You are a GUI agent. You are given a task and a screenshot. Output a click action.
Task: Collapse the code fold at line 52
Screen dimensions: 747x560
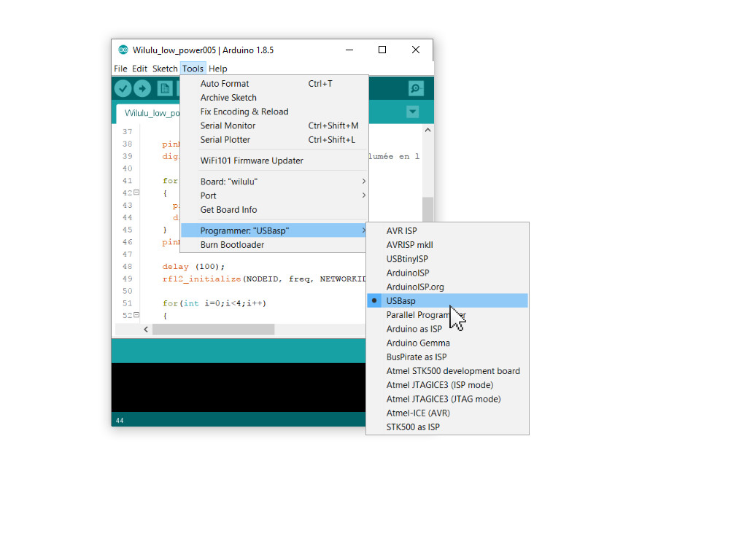pyautogui.click(x=136, y=315)
